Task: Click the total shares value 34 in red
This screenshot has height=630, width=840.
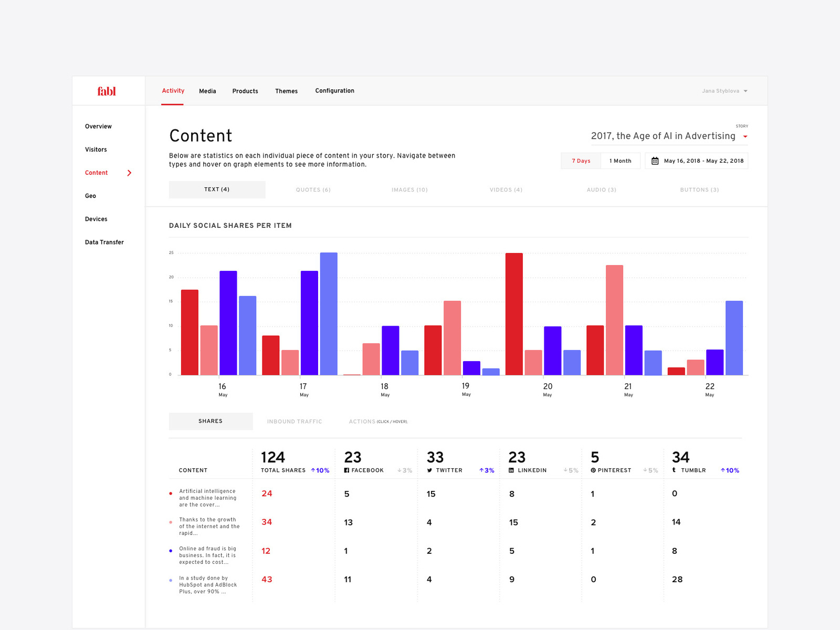Action: [x=267, y=522]
